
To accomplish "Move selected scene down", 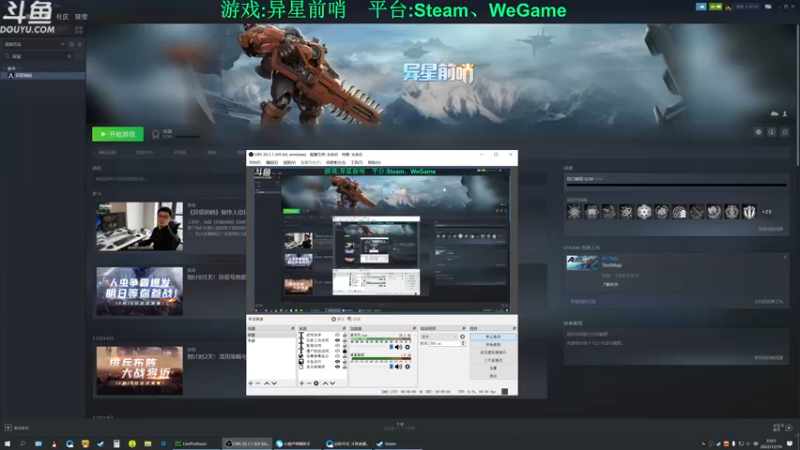I will [274, 383].
